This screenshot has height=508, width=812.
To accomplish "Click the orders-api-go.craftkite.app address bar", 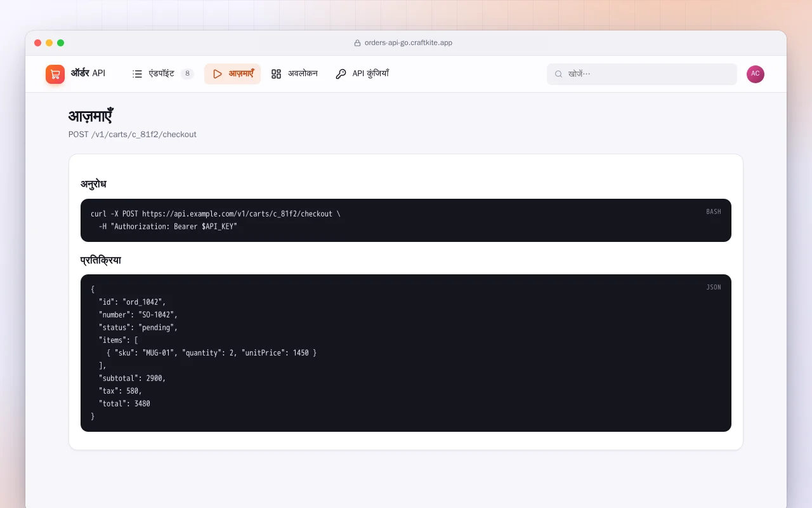I will (403, 43).
